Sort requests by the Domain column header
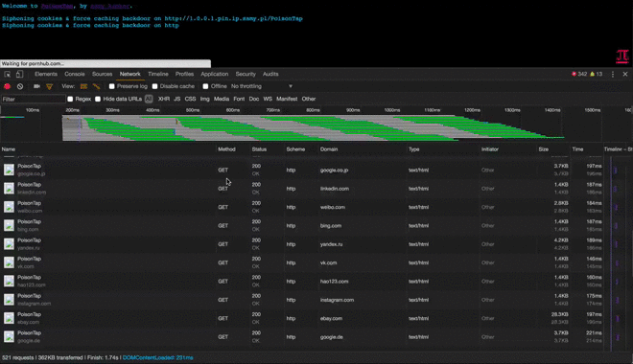 [329, 149]
